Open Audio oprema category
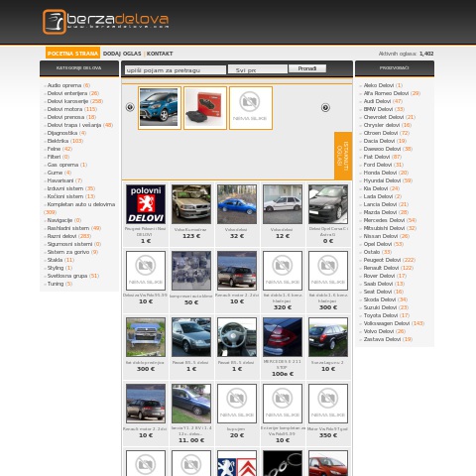Screen dimensions: 476x476 (64, 85)
